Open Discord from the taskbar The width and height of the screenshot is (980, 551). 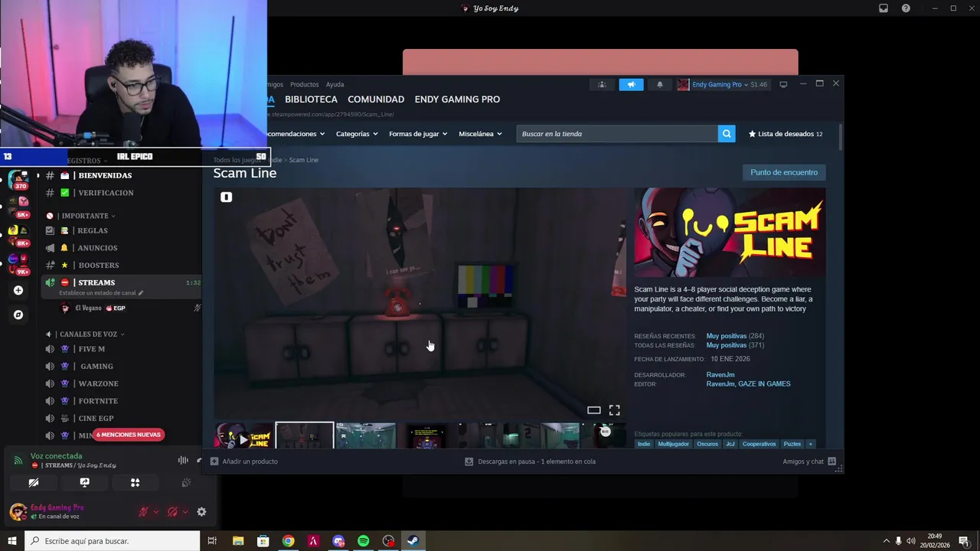click(338, 541)
